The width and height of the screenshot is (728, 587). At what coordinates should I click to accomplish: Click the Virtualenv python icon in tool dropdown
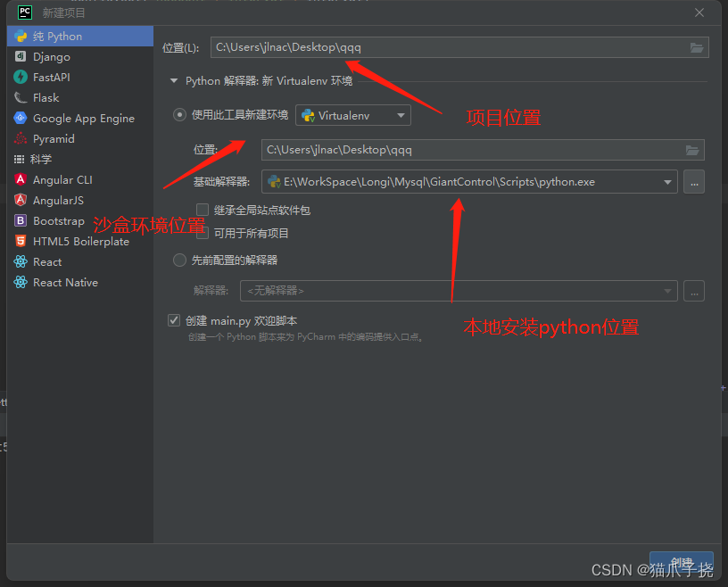(309, 116)
